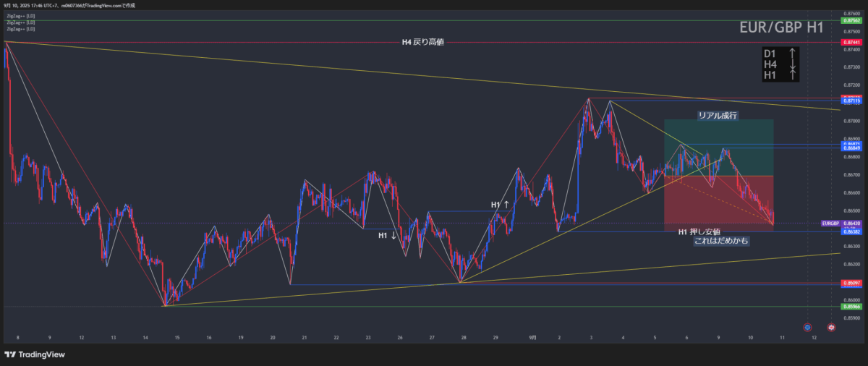This screenshot has width=868, height=366.
Task: Select the 0.86382 blue price label
Action: [x=851, y=231]
